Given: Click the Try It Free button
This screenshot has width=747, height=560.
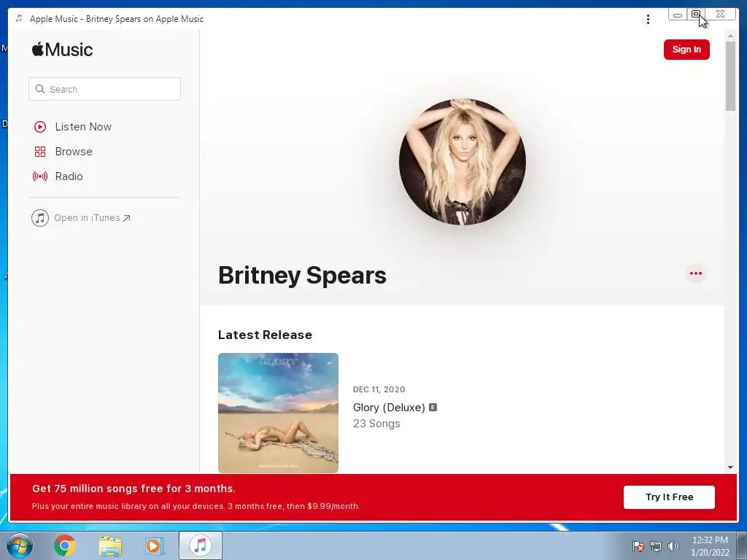Looking at the screenshot, I should tap(669, 497).
